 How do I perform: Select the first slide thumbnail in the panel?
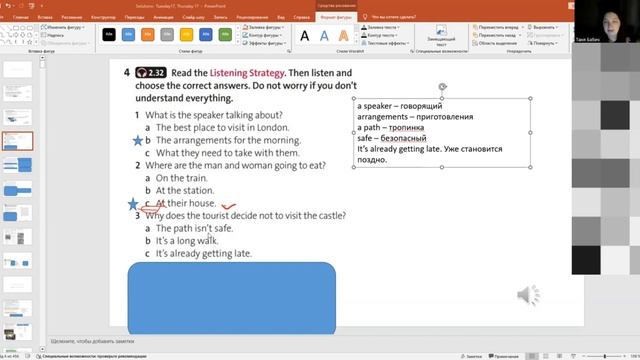point(18,69)
